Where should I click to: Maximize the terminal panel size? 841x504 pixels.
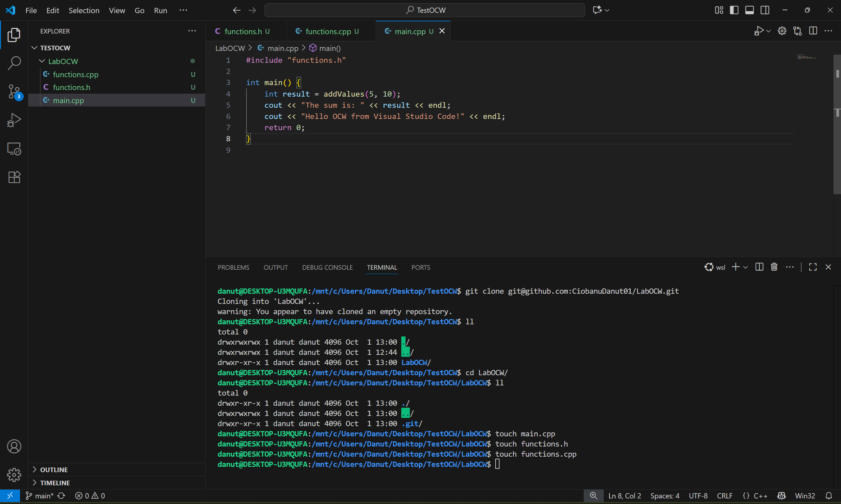pos(812,267)
